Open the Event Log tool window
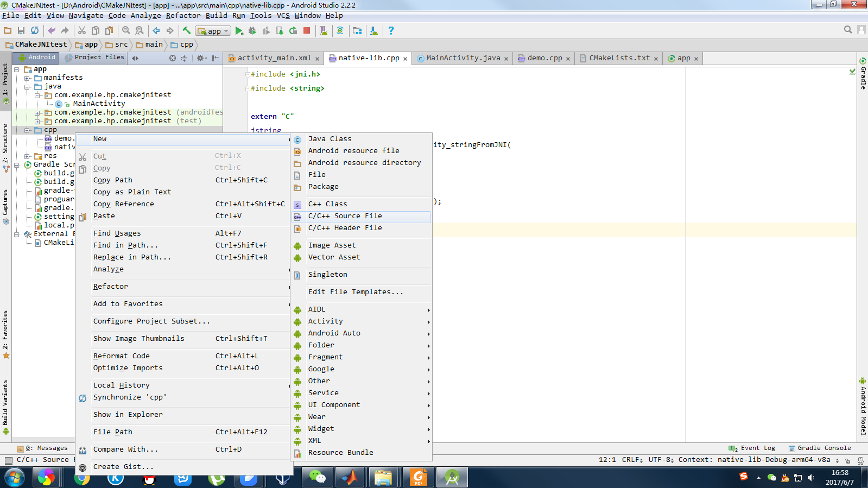 [752, 448]
